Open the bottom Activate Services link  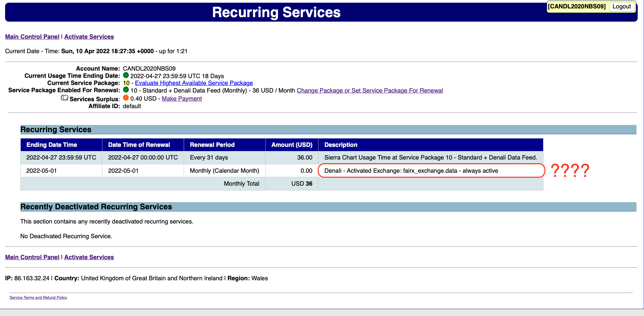coord(89,257)
